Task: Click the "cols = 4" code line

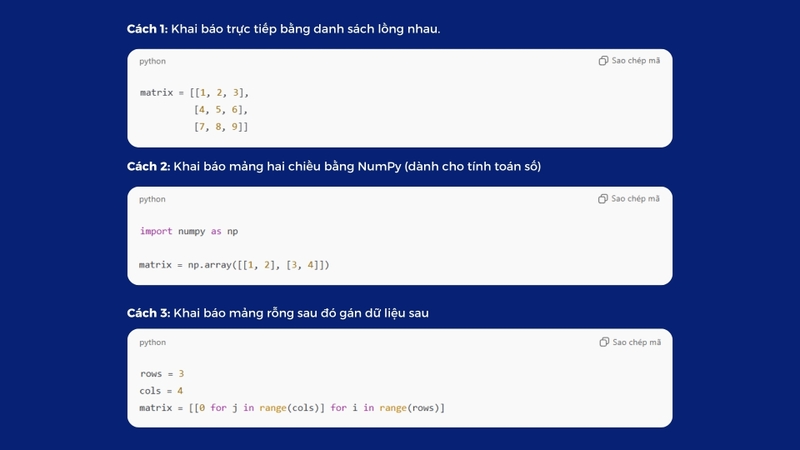Action: [162, 391]
